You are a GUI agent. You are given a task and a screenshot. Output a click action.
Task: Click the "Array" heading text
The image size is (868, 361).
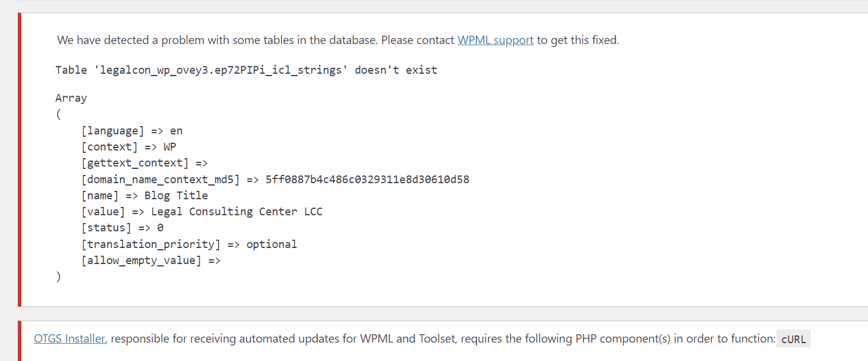(x=71, y=98)
